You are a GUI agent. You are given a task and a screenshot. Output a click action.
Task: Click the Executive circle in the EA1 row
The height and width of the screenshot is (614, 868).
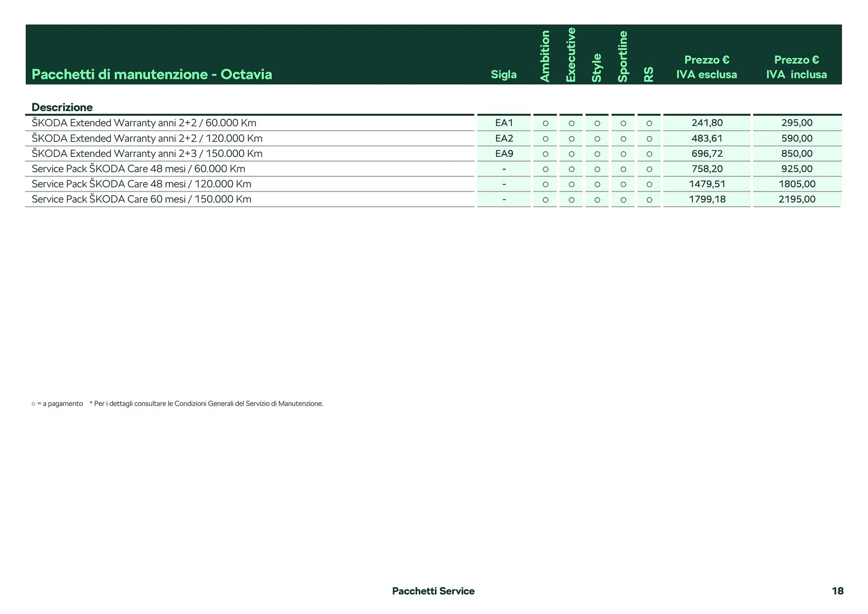coord(571,123)
